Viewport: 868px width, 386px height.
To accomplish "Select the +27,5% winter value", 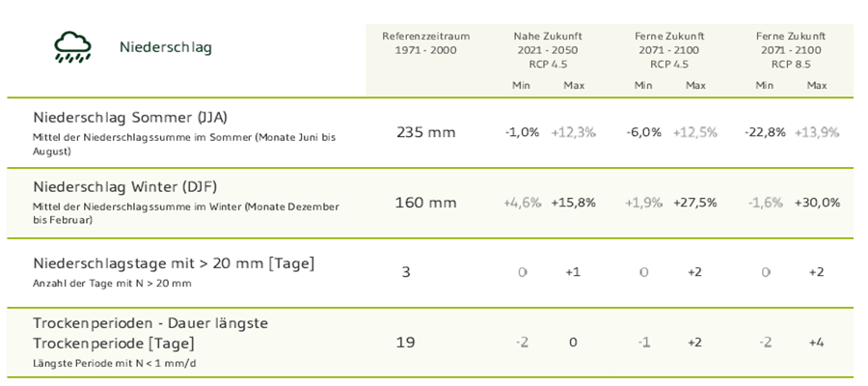I will pyautogui.click(x=695, y=203).
